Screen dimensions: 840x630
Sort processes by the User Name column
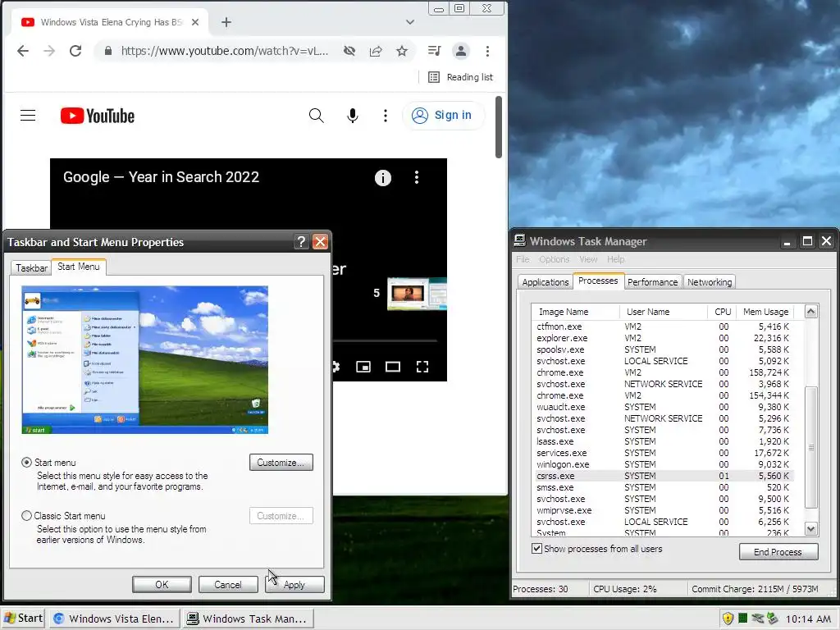[x=664, y=312]
